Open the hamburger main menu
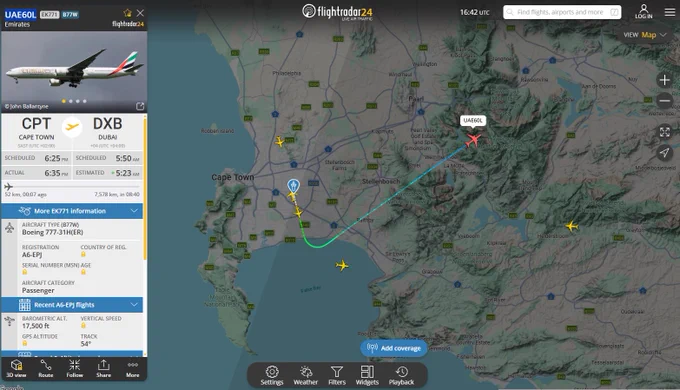 (x=670, y=12)
